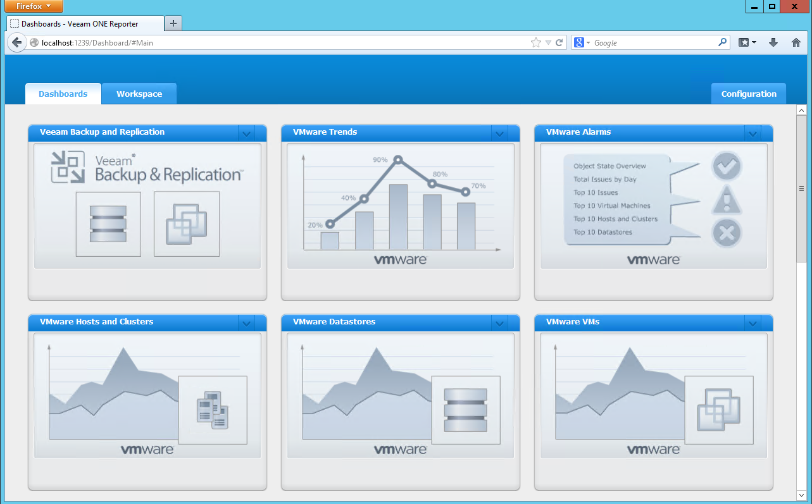This screenshot has width=812, height=504.
Task: Click the VMware Trends title text
Action: (x=325, y=132)
